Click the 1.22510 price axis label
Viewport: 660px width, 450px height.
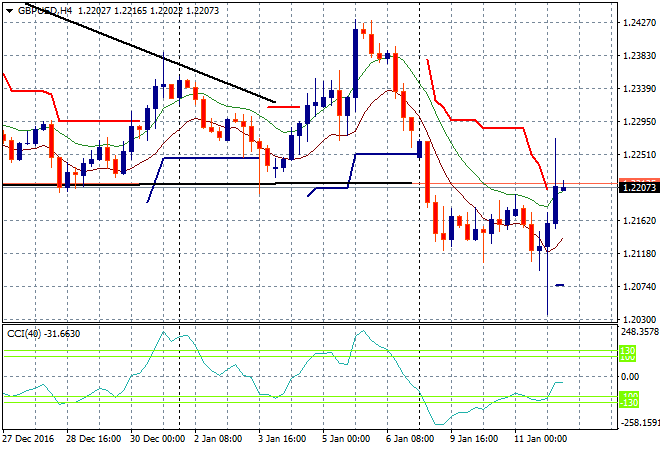(x=639, y=154)
